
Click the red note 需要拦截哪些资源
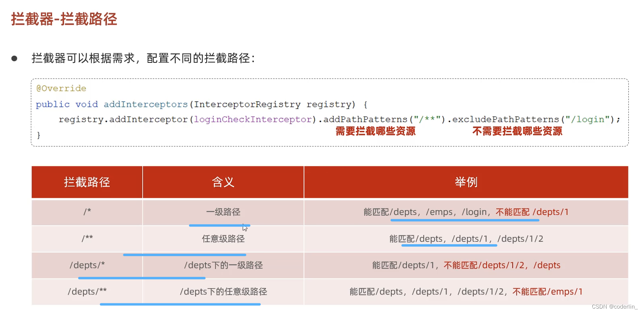[x=375, y=131]
